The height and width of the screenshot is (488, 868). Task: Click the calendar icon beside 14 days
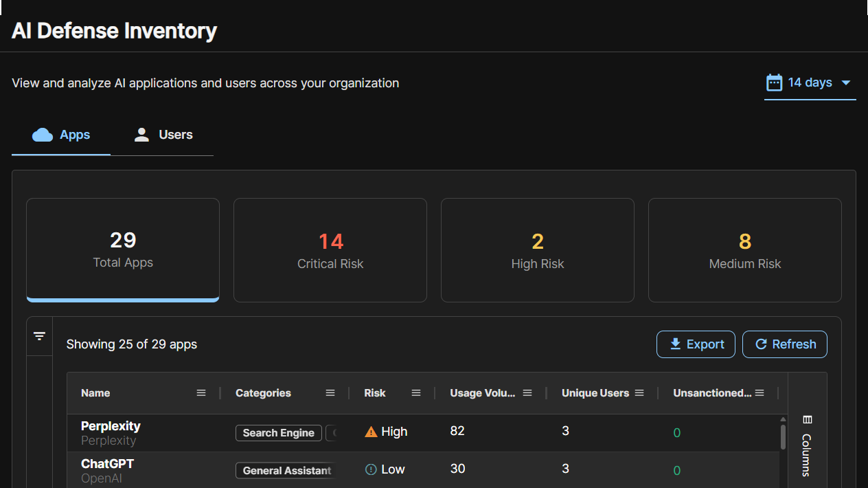point(774,82)
